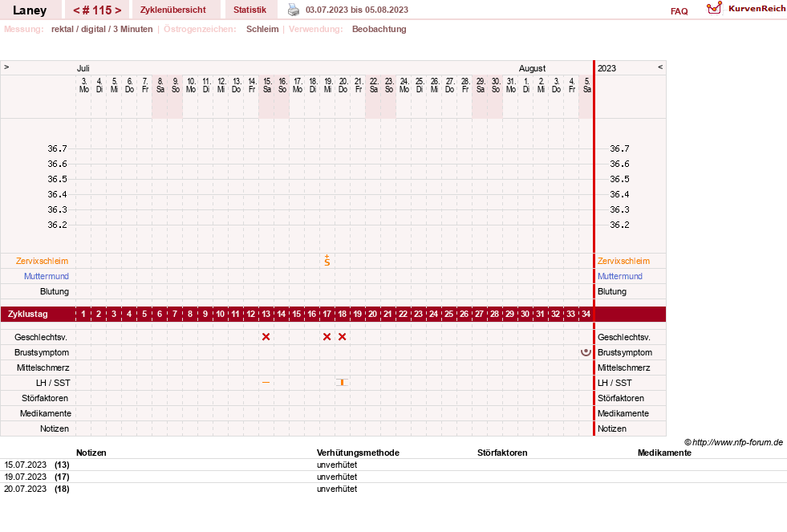Click the 2023 year label
This screenshot has width=787, height=532.
pyautogui.click(x=606, y=68)
